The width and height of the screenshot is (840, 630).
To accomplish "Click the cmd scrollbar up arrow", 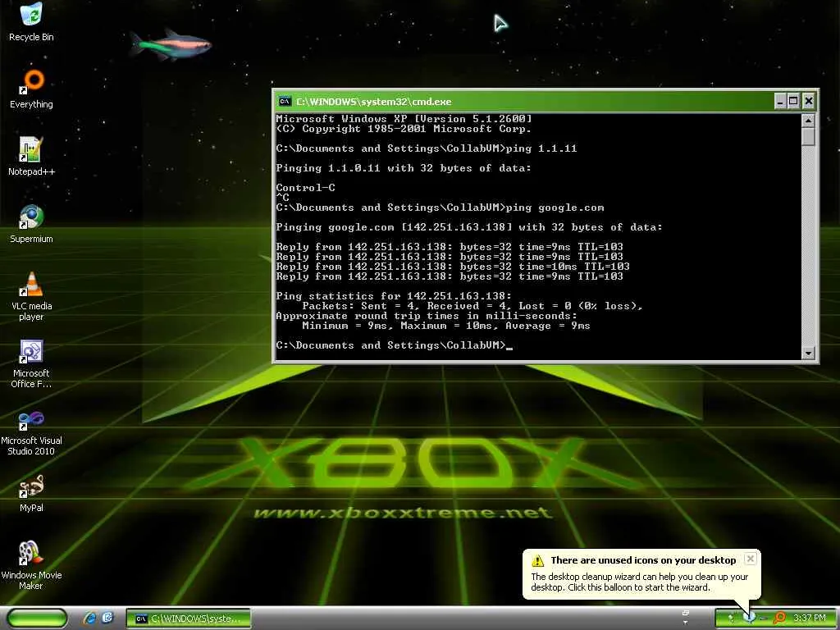I will coord(808,120).
